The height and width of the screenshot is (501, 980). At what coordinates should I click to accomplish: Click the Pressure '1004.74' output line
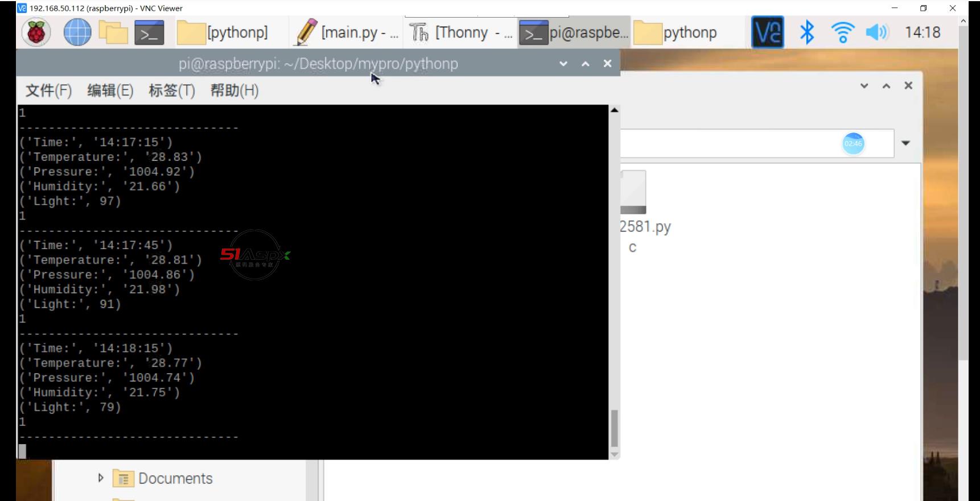pyautogui.click(x=107, y=378)
